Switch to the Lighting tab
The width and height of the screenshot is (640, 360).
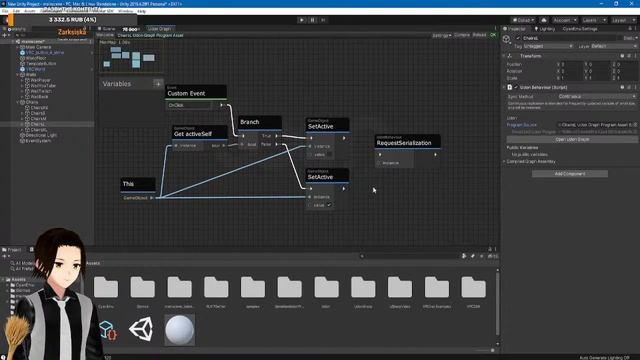pos(544,29)
